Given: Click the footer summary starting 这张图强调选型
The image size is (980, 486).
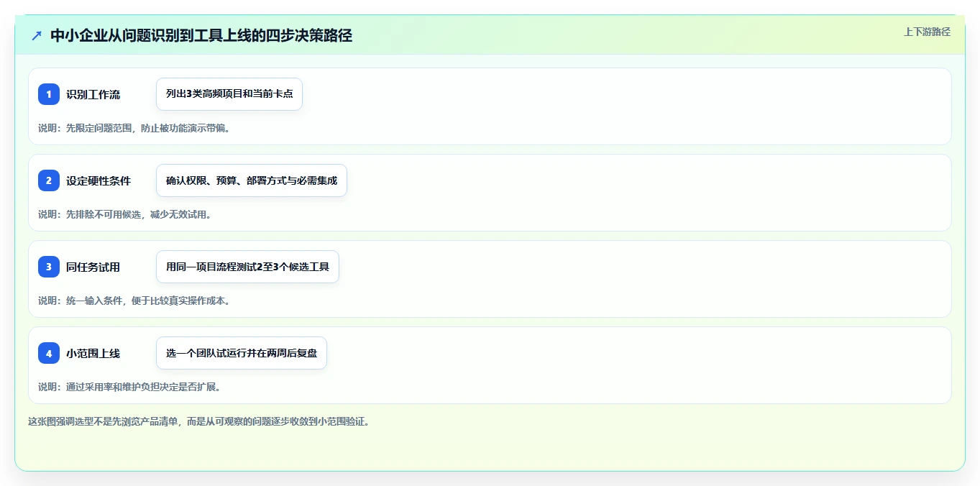Looking at the screenshot, I should tap(198, 421).
